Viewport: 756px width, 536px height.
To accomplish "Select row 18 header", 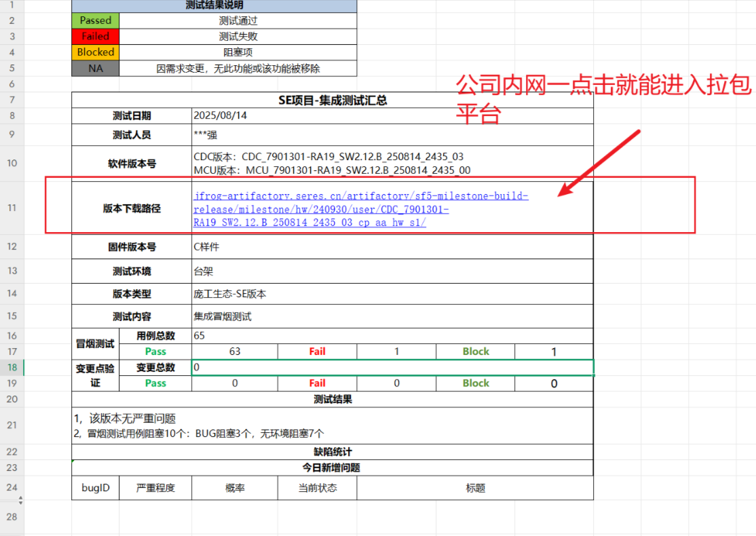I will 12,367.
